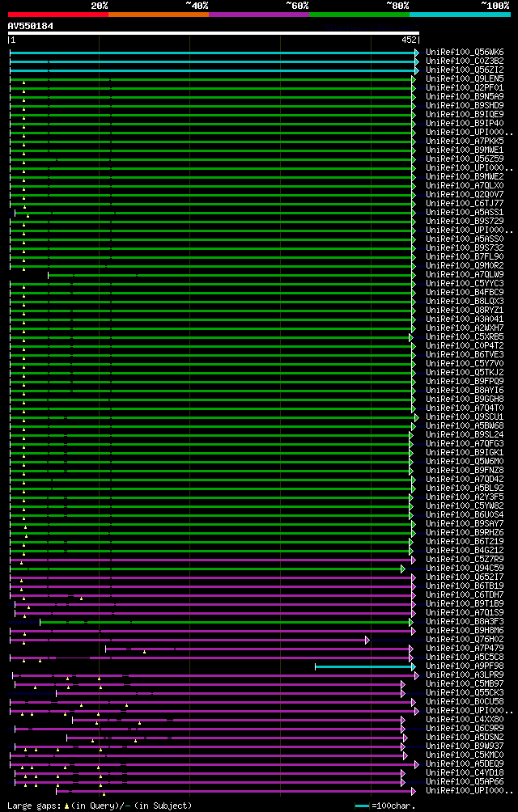Select hit label UniRef100_Q2PF01

pos(465,88)
